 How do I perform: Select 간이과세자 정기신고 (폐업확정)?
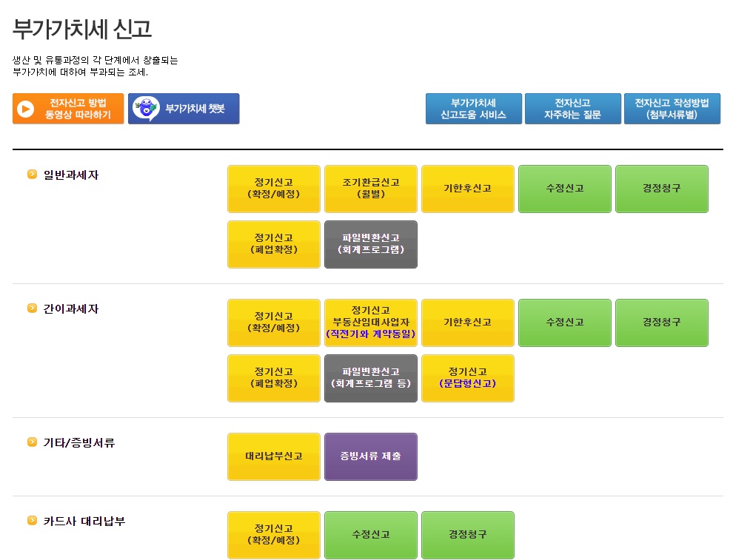tap(274, 378)
